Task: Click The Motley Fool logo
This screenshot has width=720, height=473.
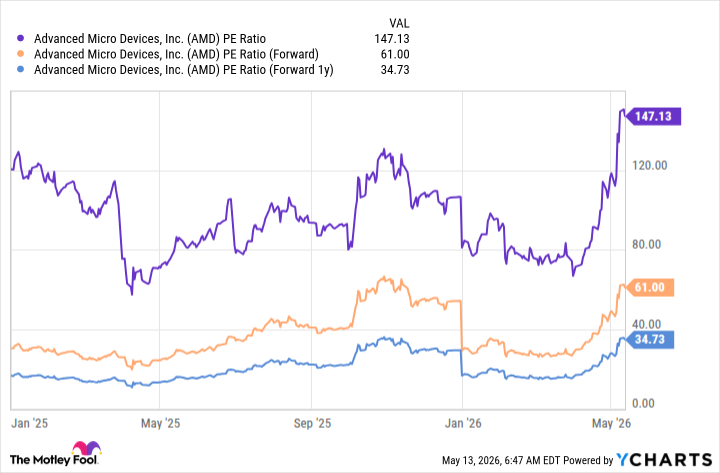Action: [x=55, y=454]
